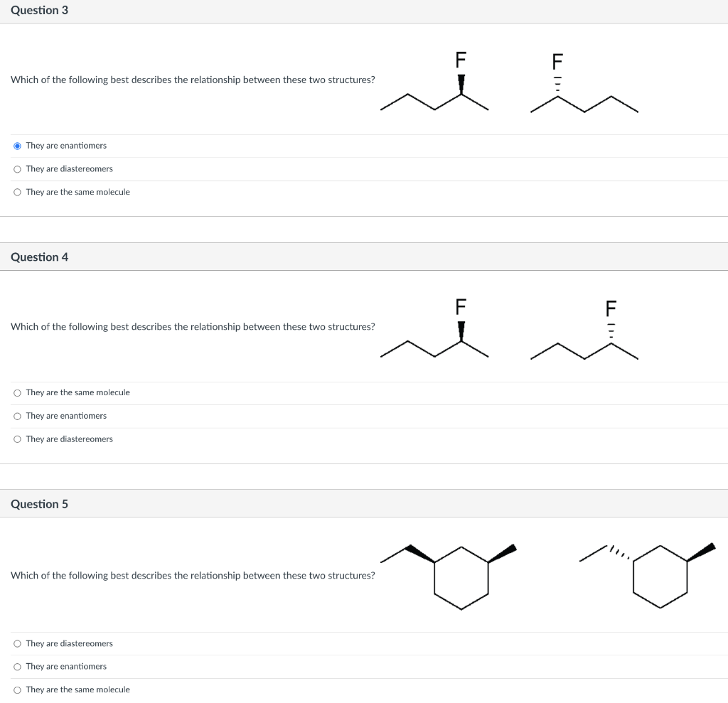
Task: Click the "Question 3" heading
Action: [x=40, y=10]
